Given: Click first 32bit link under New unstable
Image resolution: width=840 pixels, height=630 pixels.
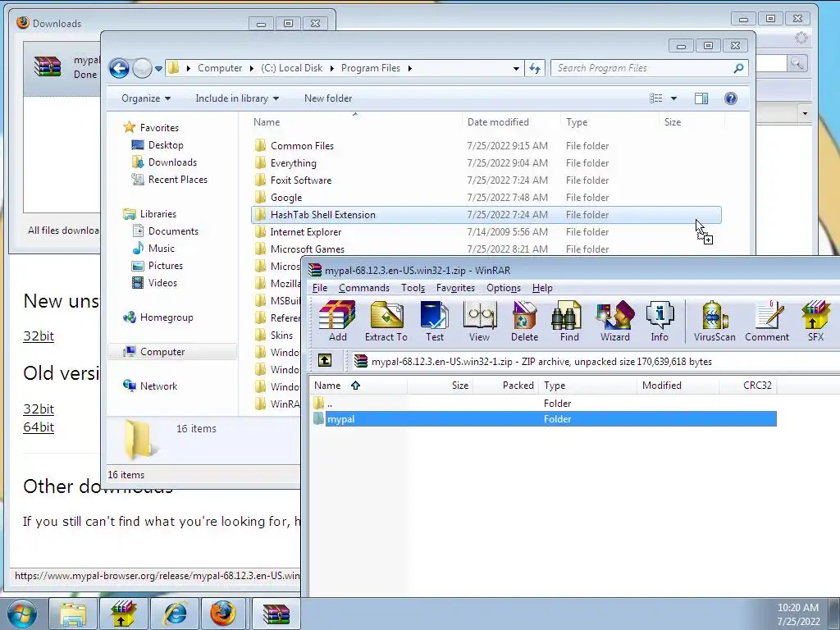Looking at the screenshot, I should (x=39, y=336).
